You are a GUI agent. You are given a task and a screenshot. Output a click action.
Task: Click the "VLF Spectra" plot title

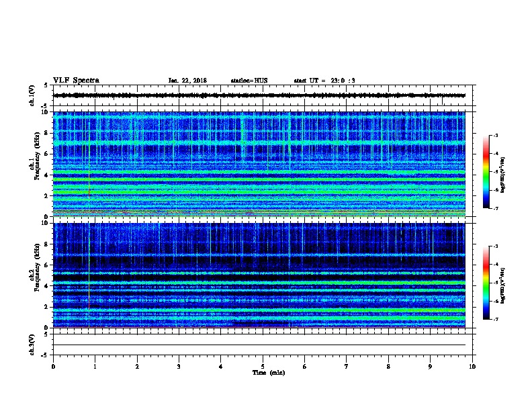point(76,81)
